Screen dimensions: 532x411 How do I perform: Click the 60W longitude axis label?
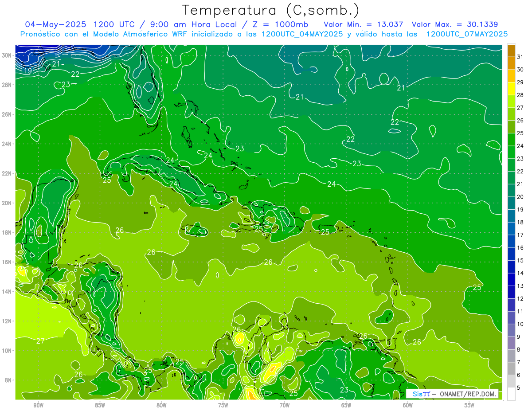(408, 405)
